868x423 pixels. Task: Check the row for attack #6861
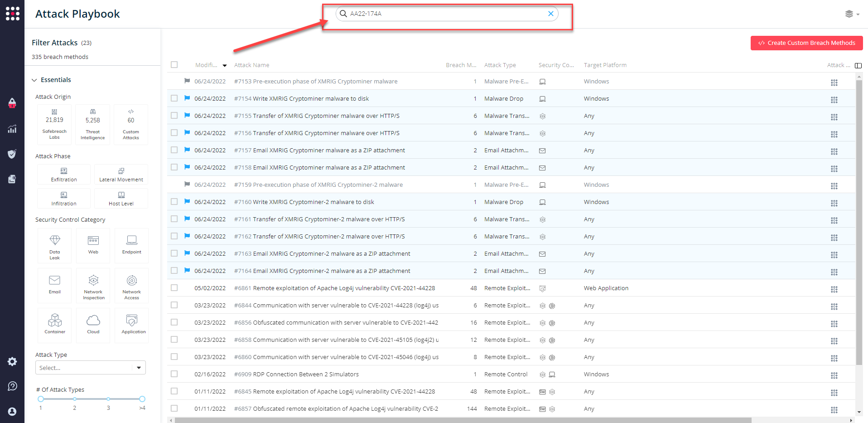(x=174, y=287)
